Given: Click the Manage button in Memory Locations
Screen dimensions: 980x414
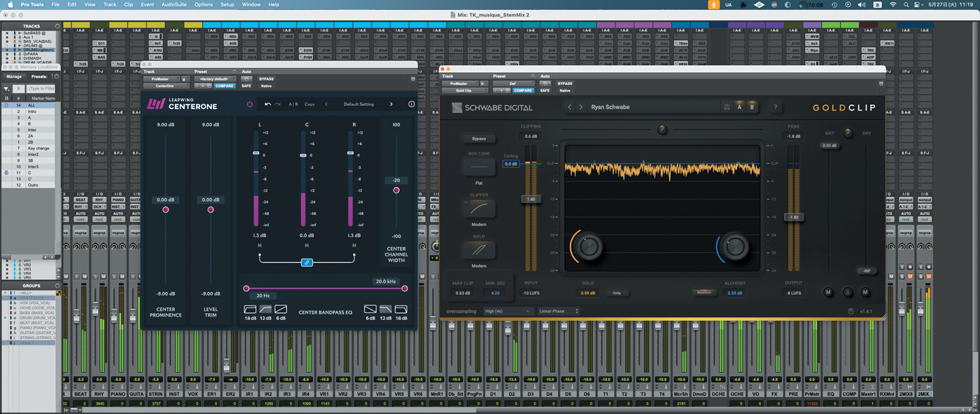Looking at the screenshot, I should (x=14, y=76).
